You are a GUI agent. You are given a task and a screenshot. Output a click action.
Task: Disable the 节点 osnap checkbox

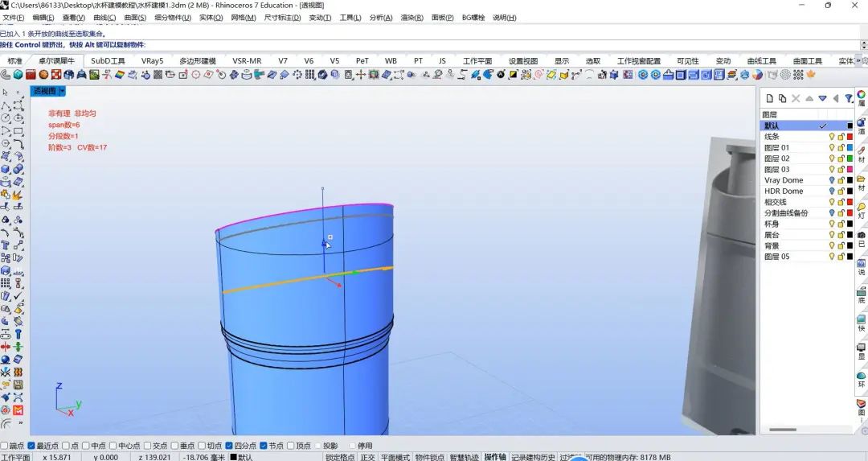point(264,446)
